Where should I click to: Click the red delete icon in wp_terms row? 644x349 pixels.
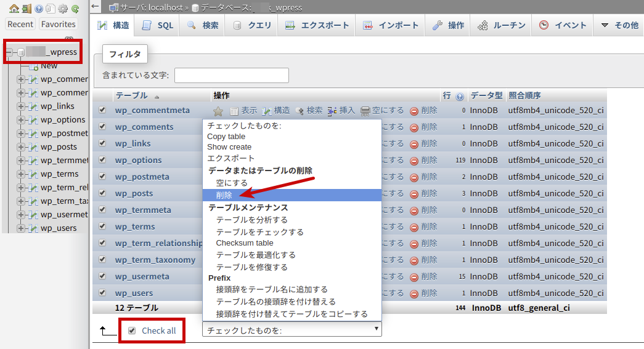pos(414,227)
